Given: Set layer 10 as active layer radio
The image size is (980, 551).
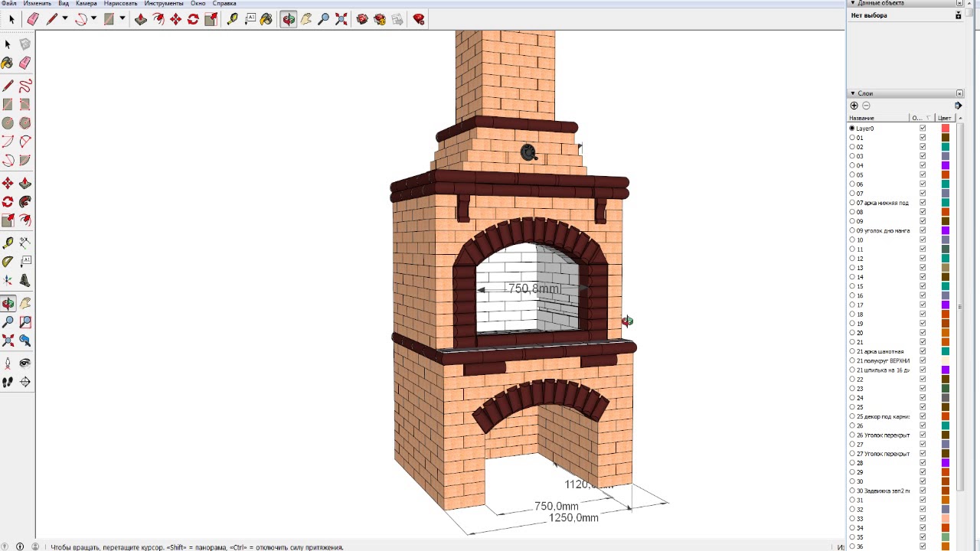Looking at the screenshot, I should [x=852, y=240].
